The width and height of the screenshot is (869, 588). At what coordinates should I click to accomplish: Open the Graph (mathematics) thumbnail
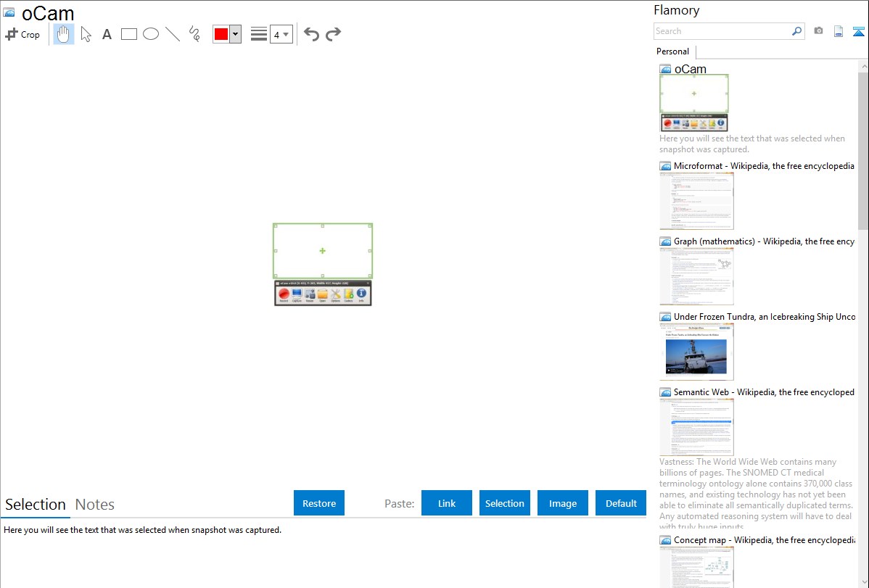[696, 276]
